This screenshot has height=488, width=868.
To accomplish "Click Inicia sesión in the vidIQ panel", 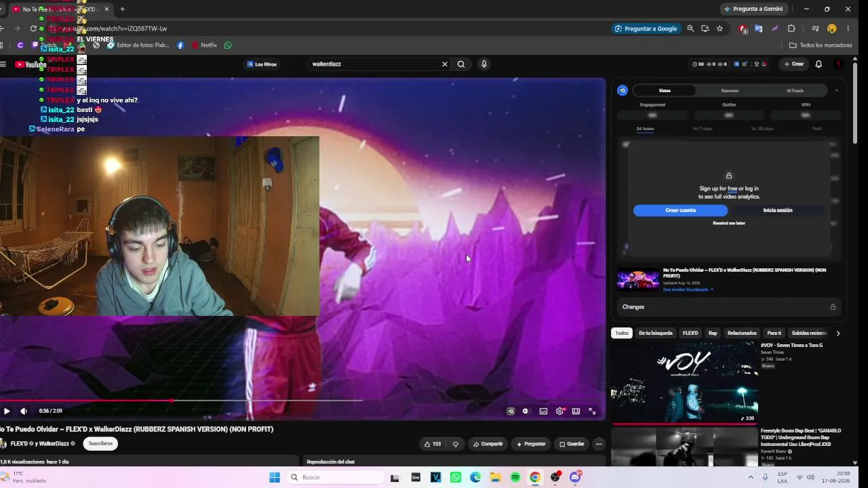I will click(777, 211).
